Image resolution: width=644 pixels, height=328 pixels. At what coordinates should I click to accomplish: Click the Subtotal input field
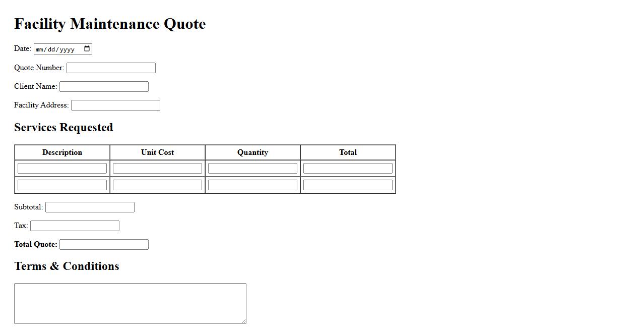click(90, 207)
